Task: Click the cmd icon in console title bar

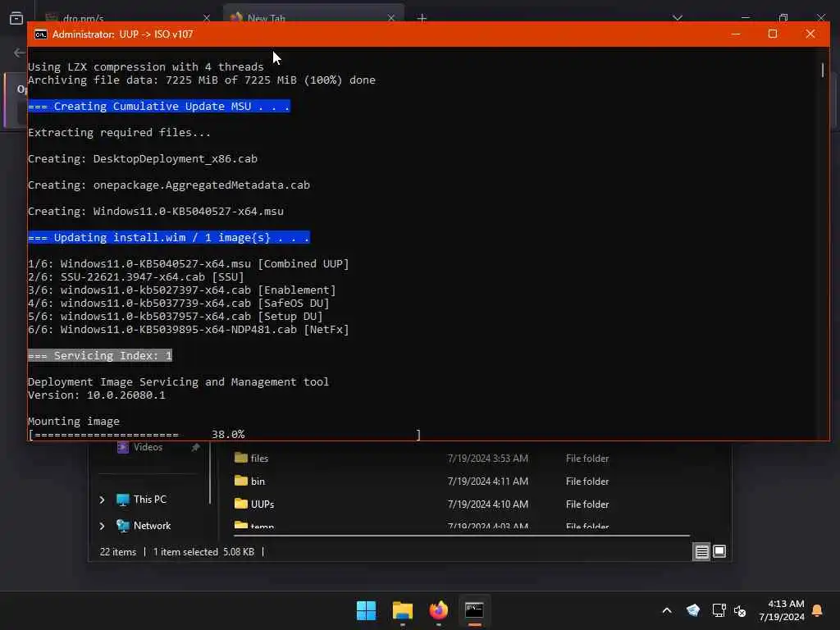Action: pyautogui.click(x=41, y=34)
